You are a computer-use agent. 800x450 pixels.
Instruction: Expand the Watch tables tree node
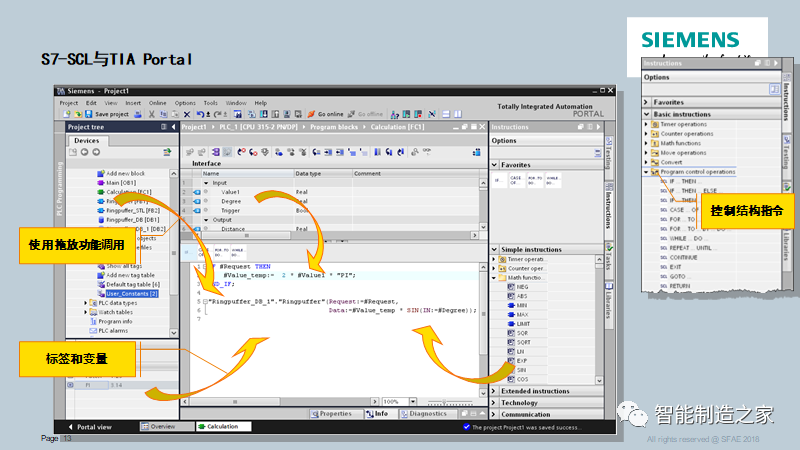coord(85,312)
